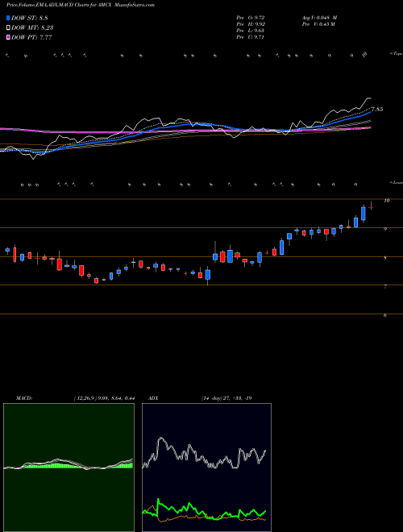Select the 'DOW MT: 8.23' legend label

click(x=32, y=27)
